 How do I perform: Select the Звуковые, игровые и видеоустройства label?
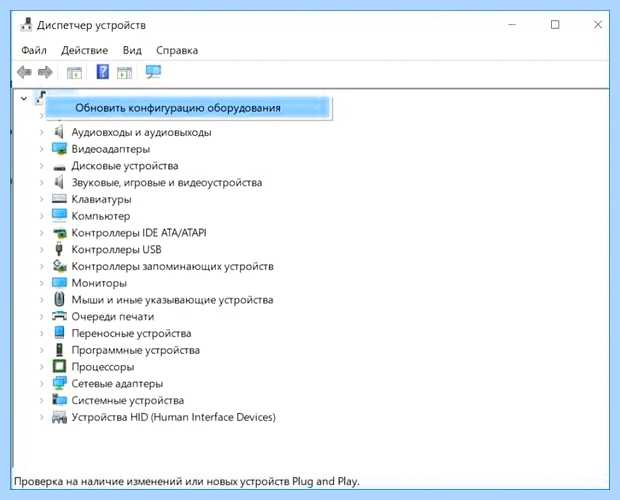tap(167, 183)
